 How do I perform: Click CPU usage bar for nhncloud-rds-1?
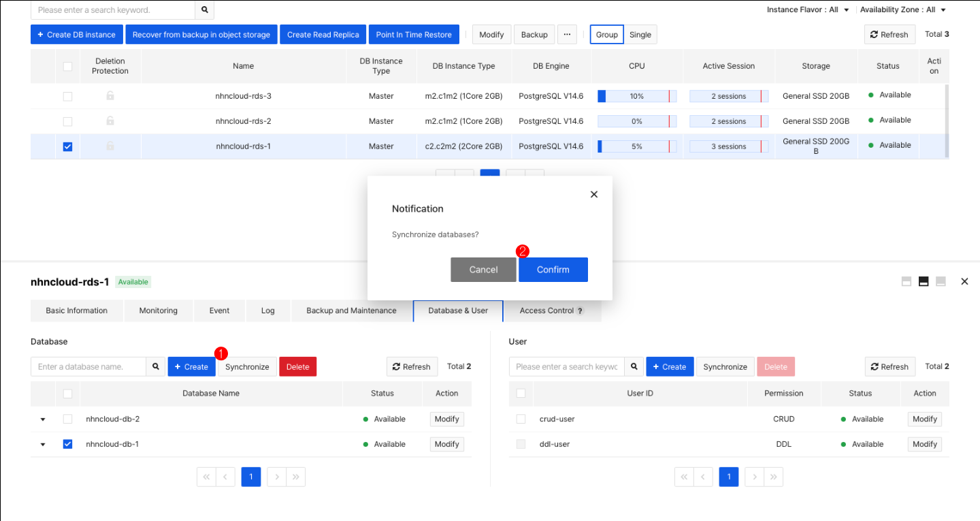637,146
